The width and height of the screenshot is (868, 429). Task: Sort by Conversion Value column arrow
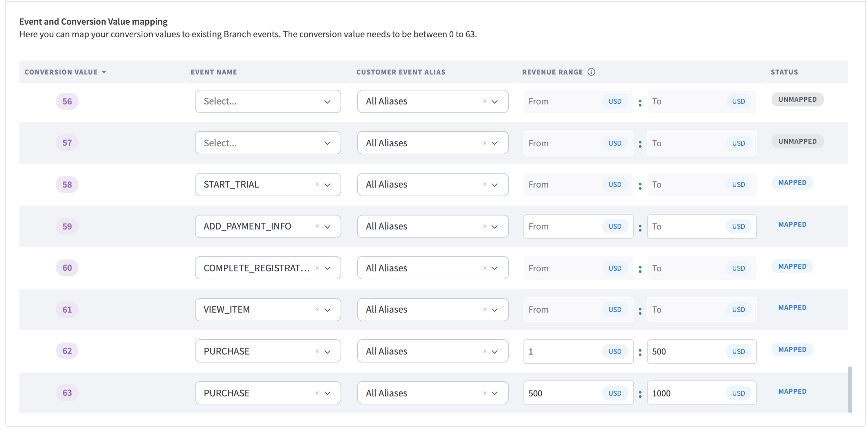104,72
